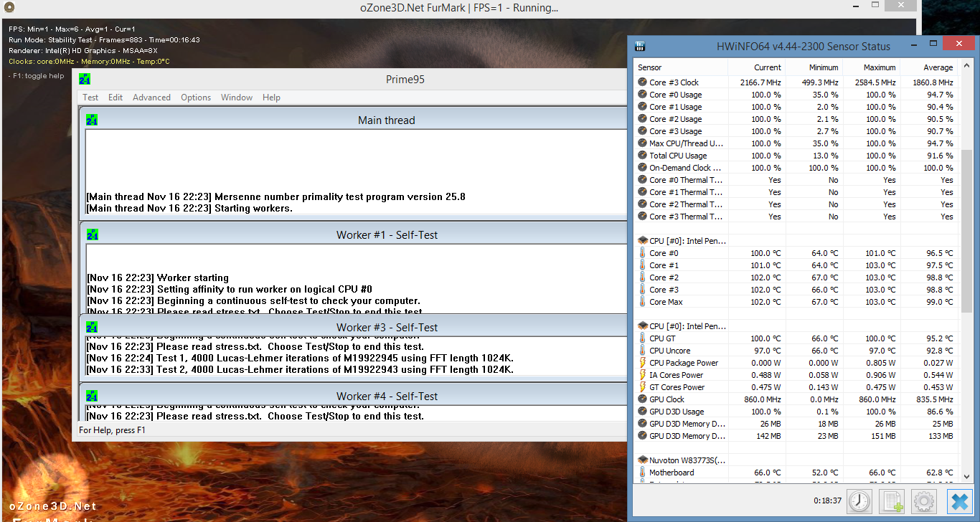This screenshot has width=980, height=522.
Task: Click 'For Help, press F1' in Prime95 status bar
Action: tap(112, 430)
